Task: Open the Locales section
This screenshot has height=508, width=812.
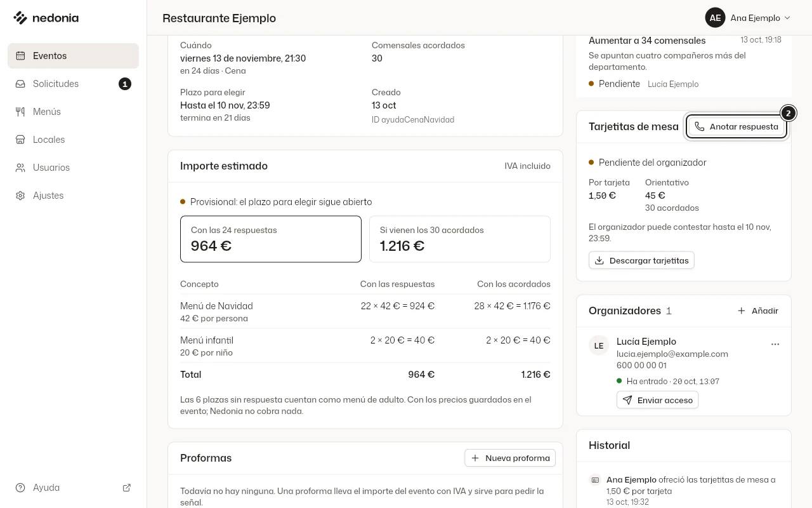Action: coord(73,140)
